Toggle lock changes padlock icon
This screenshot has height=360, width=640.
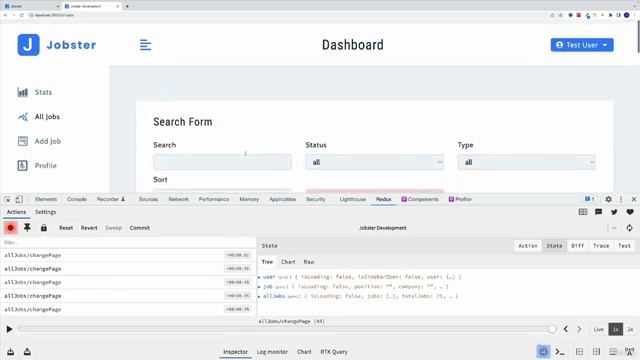coord(44,228)
